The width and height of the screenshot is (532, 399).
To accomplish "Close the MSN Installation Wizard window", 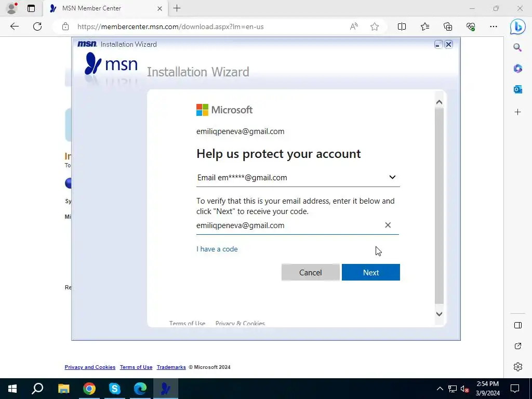I will tap(448, 45).
